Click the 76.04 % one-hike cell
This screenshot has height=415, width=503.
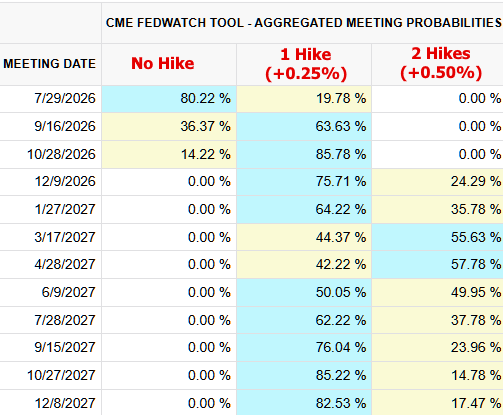pos(304,348)
